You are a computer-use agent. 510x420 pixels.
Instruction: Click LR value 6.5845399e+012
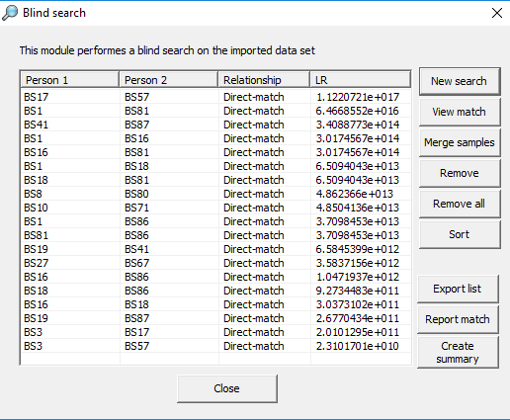(358, 249)
